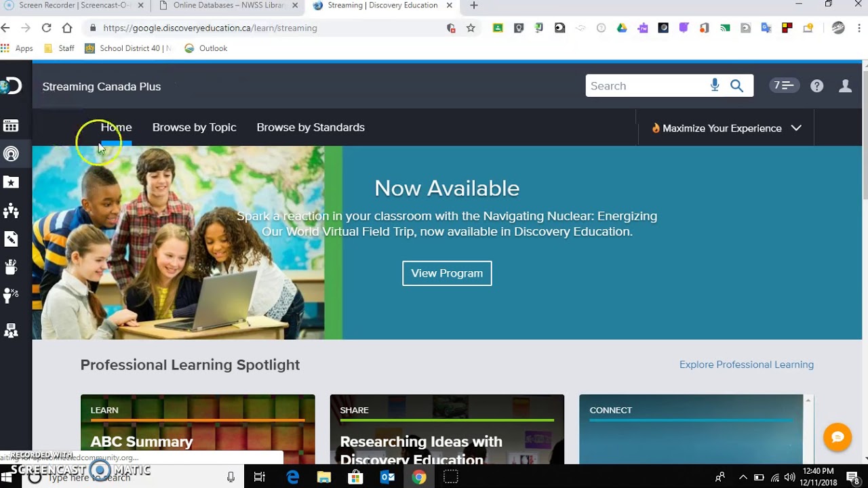Open Task View on the taskbar

[x=259, y=477]
